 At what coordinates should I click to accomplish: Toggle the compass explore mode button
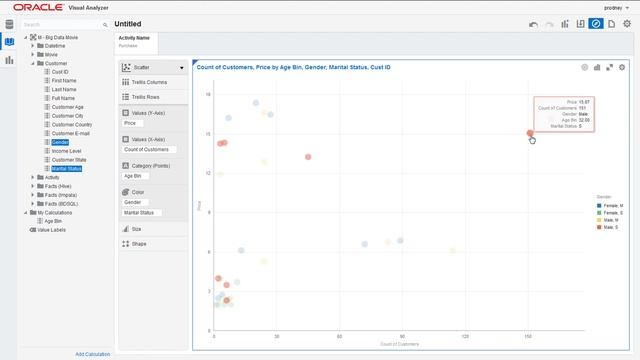(596, 24)
